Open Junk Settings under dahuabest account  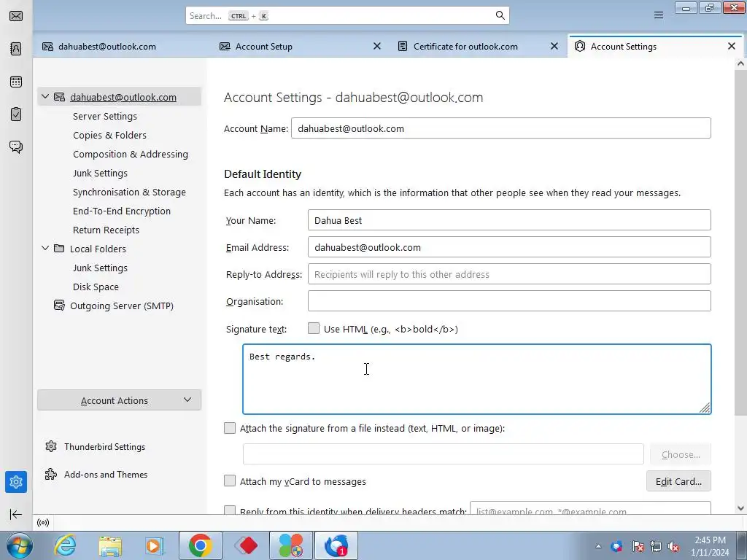tap(100, 174)
